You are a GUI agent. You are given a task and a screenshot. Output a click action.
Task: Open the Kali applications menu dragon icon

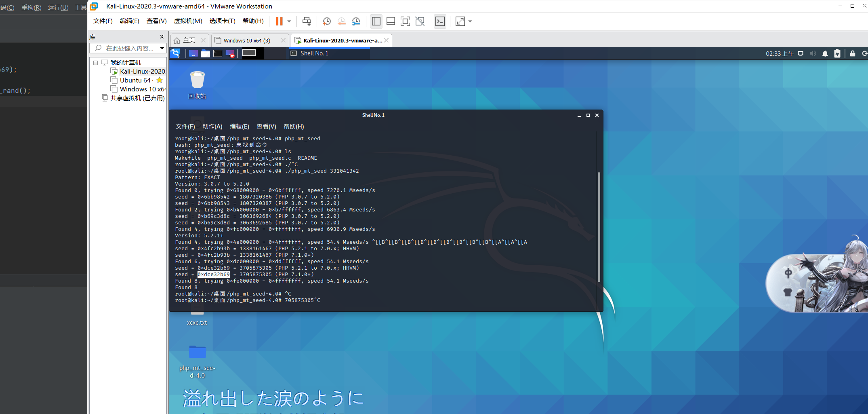tap(175, 53)
